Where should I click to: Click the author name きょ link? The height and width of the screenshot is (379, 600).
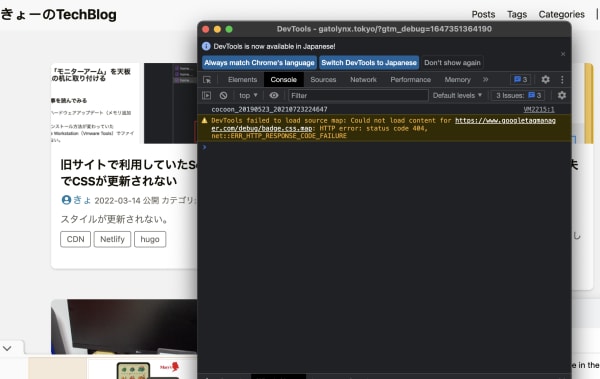click(x=82, y=200)
